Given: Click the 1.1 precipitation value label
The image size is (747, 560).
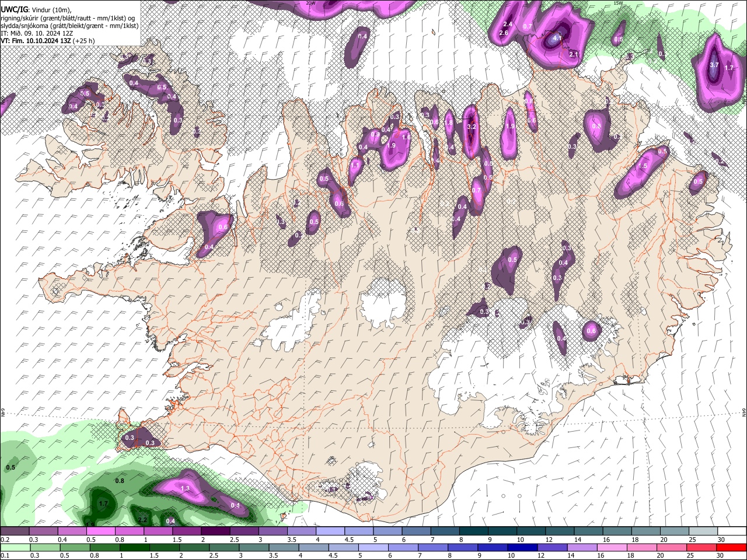Looking at the screenshot, I should pyautogui.click(x=355, y=165).
